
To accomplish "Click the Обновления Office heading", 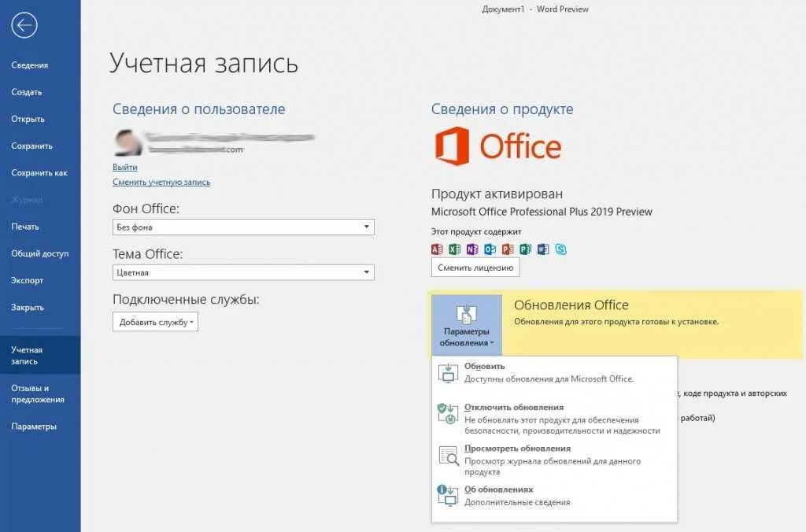I will pyautogui.click(x=571, y=305).
